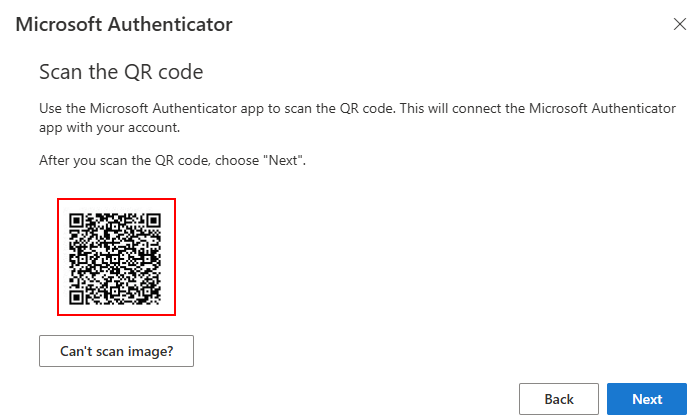
Task: Click the "After you scan the QR code" sentence
Action: (172, 160)
